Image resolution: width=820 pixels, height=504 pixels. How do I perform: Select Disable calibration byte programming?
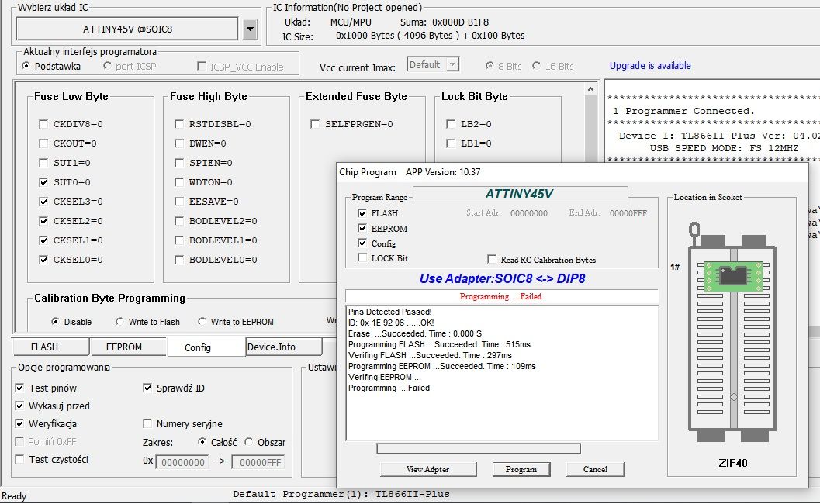[x=55, y=322]
